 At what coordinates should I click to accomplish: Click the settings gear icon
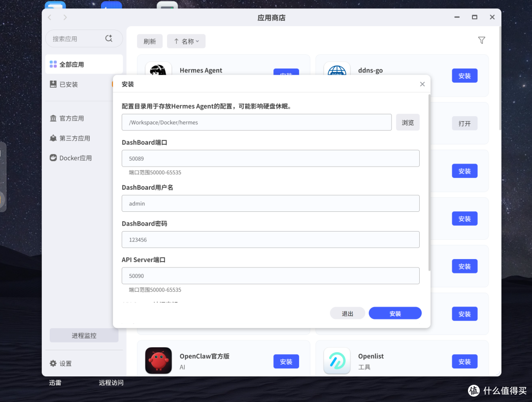point(53,363)
